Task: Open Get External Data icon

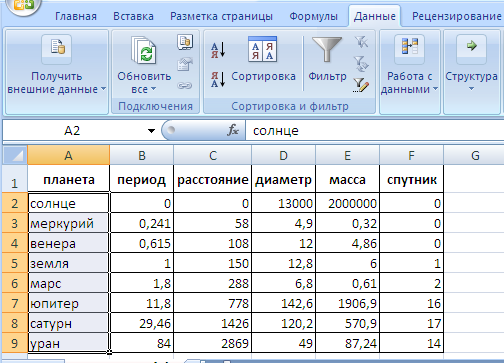Action: click(x=57, y=49)
